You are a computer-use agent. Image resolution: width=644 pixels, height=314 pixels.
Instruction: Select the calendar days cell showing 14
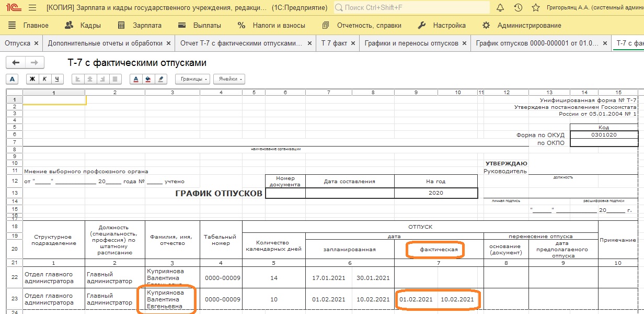pyautogui.click(x=274, y=278)
